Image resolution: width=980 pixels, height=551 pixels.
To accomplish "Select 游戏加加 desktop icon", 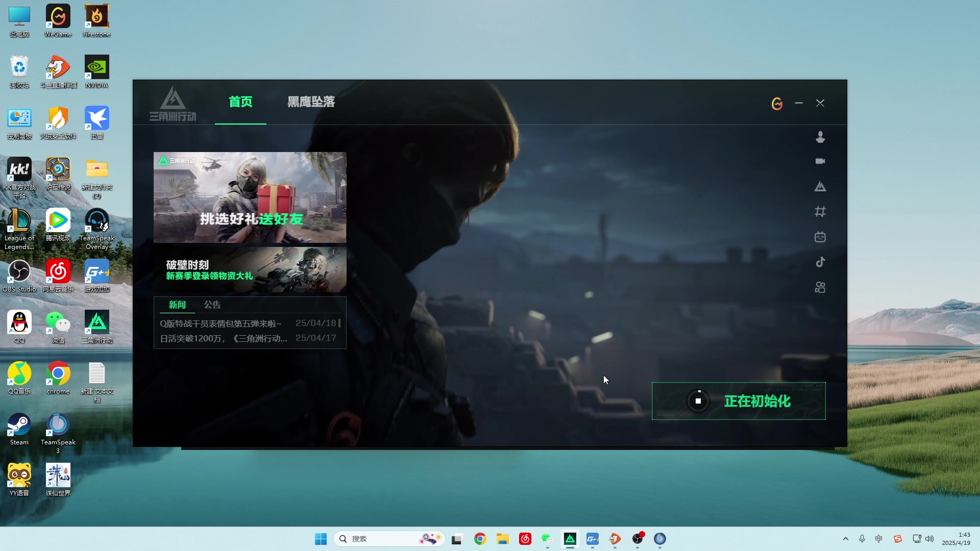I will [96, 276].
